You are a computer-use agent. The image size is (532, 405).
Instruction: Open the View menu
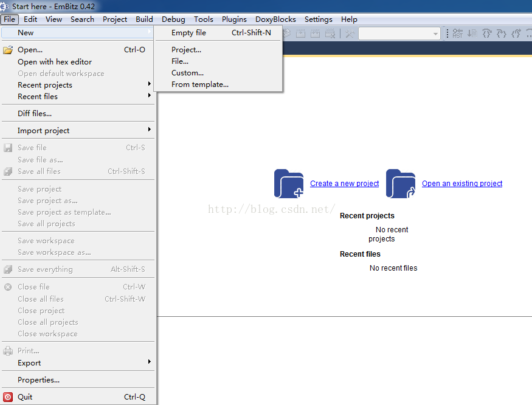click(54, 19)
